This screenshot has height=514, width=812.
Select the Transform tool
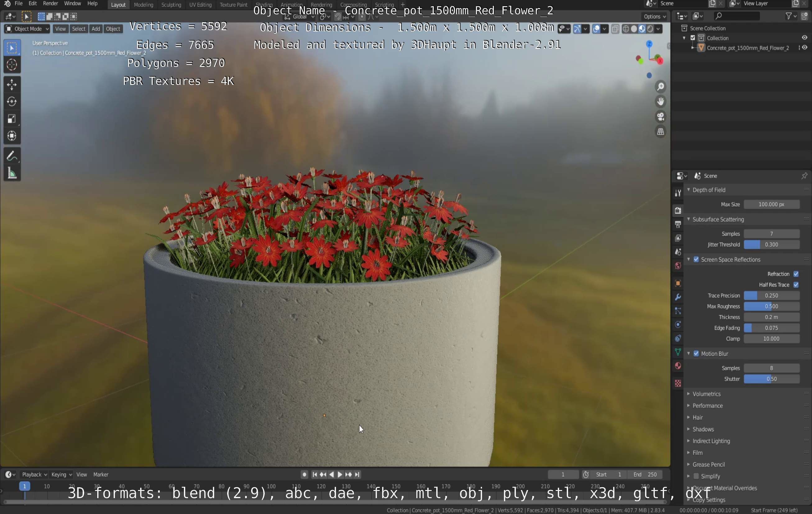pyautogui.click(x=12, y=136)
